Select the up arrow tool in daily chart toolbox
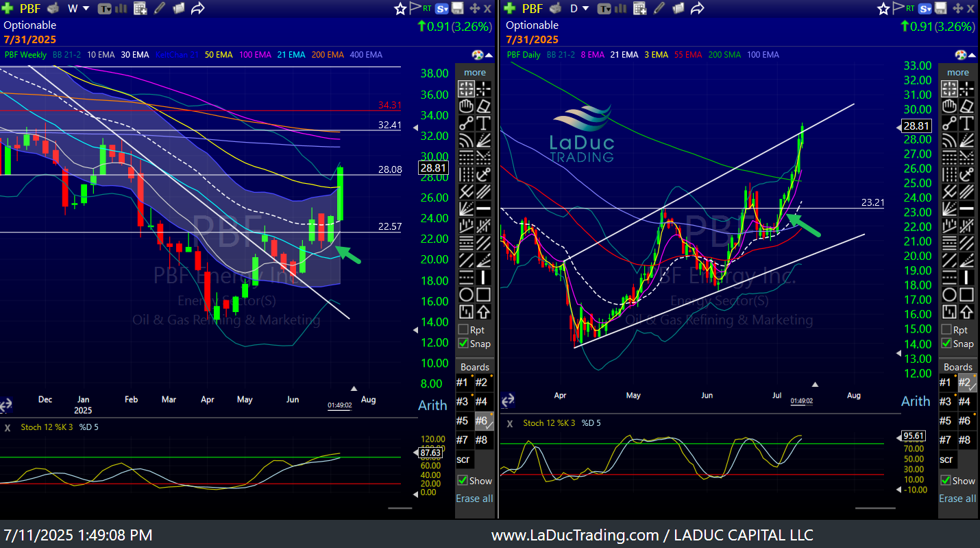This screenshot has height=548, width=980. click(966, 312)
